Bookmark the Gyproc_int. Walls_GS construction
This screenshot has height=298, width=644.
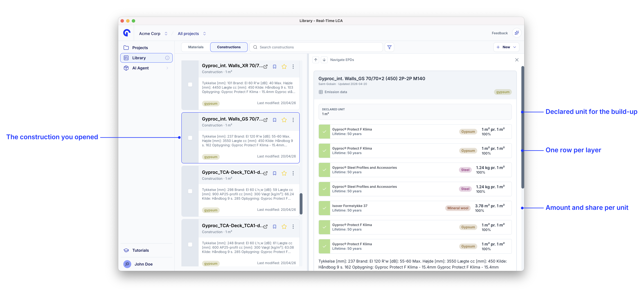(275, 120)
